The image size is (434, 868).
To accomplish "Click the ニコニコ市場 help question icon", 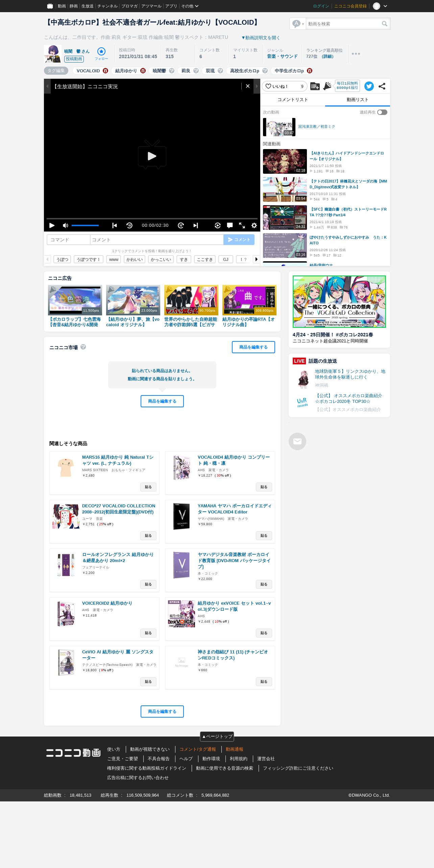I will point(83,347).
